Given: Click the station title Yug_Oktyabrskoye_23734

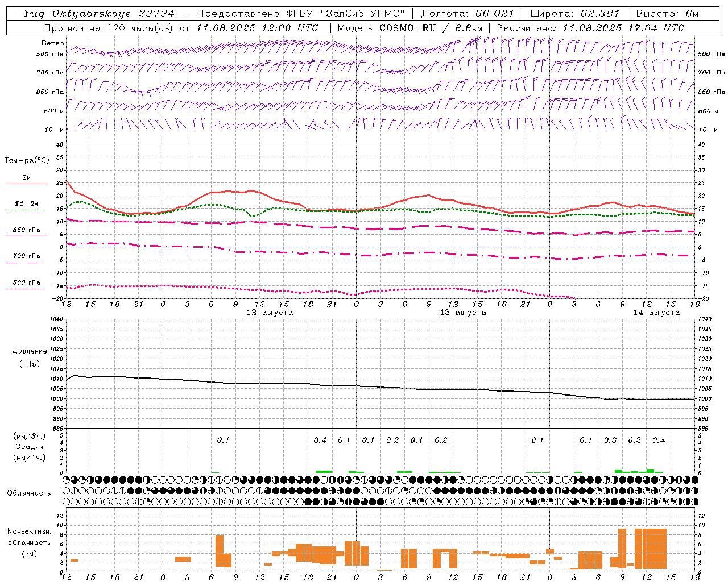Looking at the screenshot, I should 100,14.
